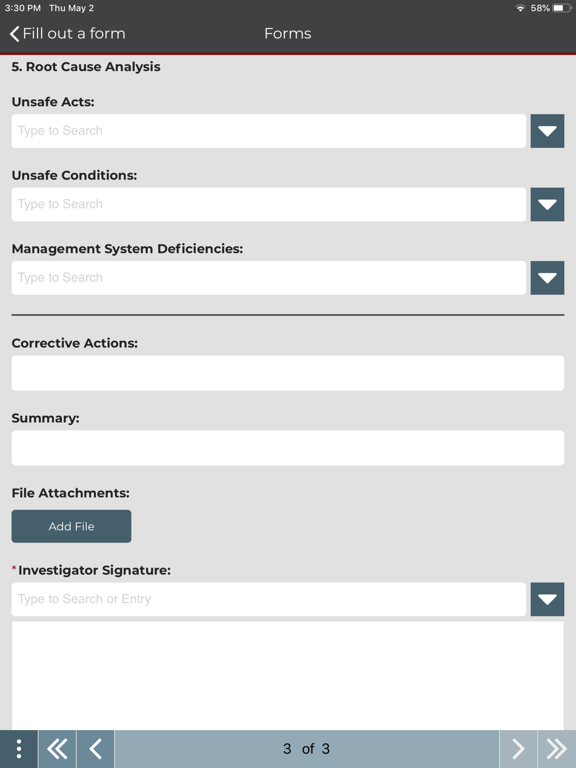Click the Summary text field
Image resolution: width=576 pixels, height=768 pixels.
tap(288, 448)
